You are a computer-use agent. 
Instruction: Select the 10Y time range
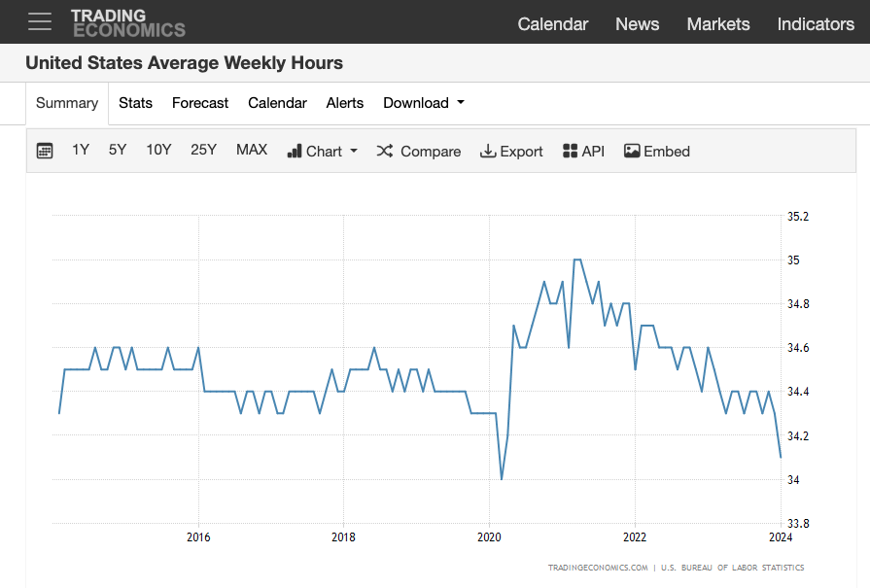[x=158, y=150]
